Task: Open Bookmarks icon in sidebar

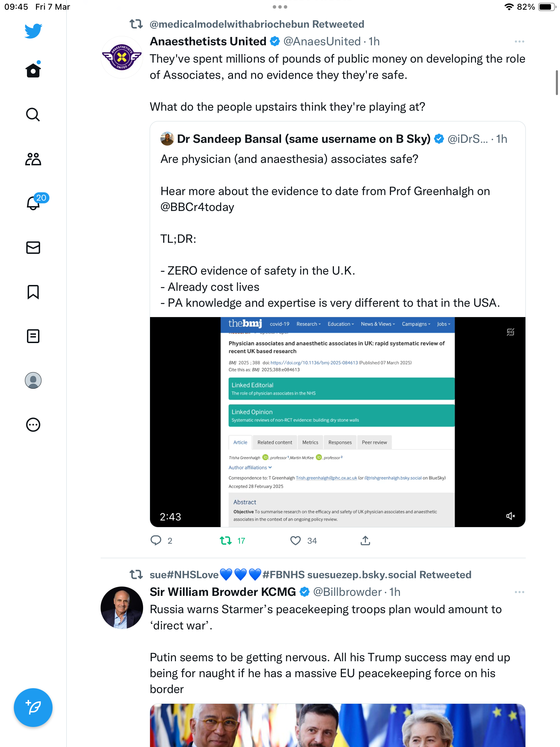Action: click(33, 292)
